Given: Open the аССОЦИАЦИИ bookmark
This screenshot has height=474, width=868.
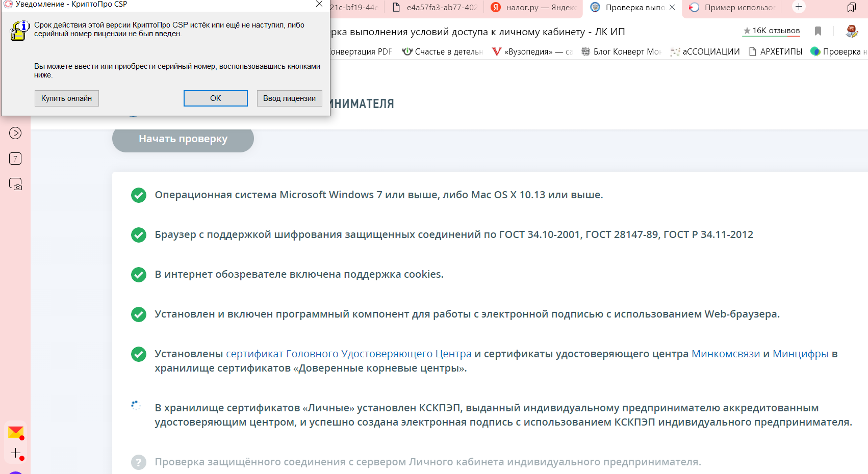Looking at the screenshot, I should click(x=705, y=51).
